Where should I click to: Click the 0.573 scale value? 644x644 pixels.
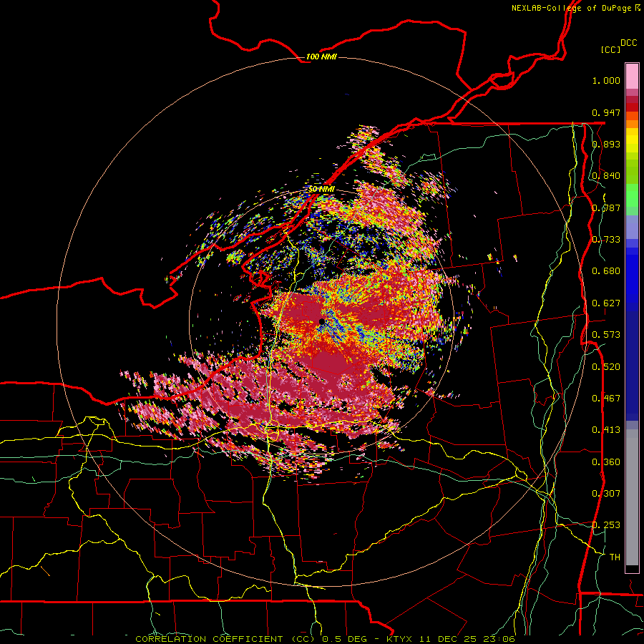606,335
